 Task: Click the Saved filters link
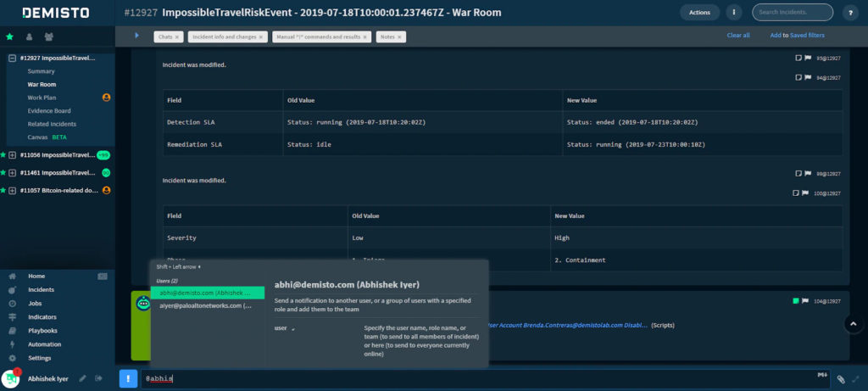point(807,36)
